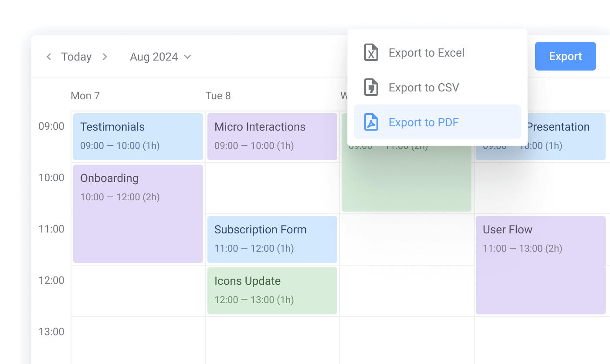Viewport: 610px width, 364px height.
Task: Open the Testimonials event on Monday
Action: tap(138, 136)
